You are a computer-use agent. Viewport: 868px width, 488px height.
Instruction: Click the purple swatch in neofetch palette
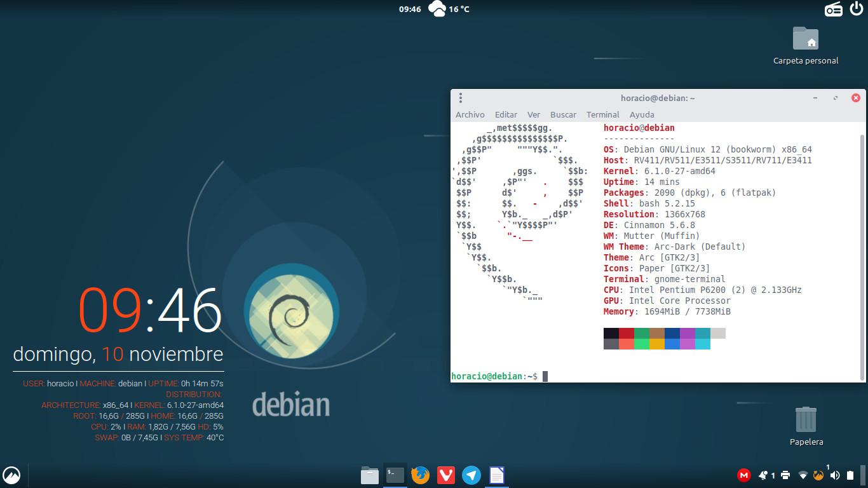[x=688, y=333]
